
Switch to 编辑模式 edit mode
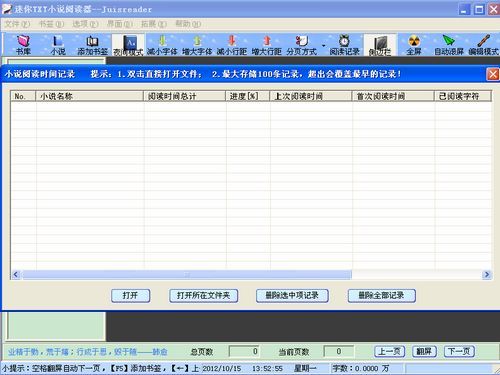click(x=483, y=45)
